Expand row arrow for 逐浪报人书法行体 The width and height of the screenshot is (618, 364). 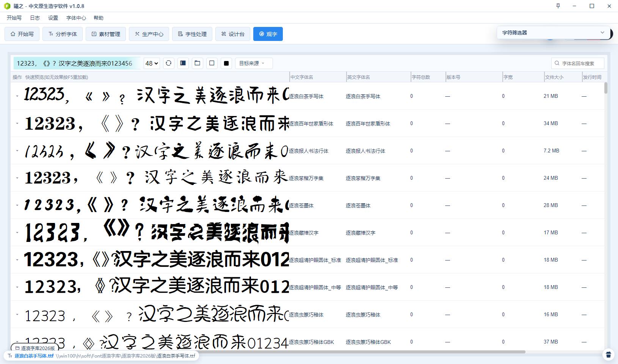[x=17, y=151]
